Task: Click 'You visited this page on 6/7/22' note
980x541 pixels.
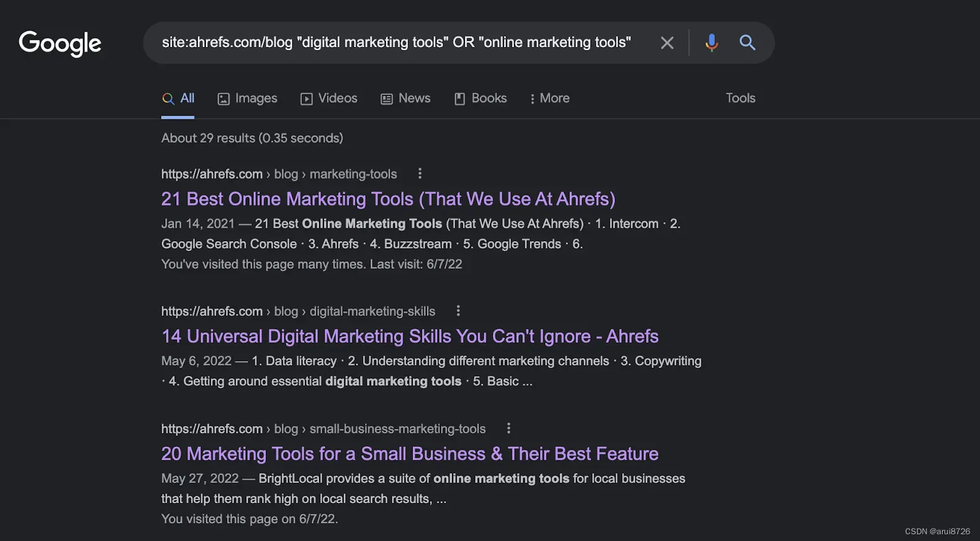Action: pyautogui.click(x=250, y=518)
